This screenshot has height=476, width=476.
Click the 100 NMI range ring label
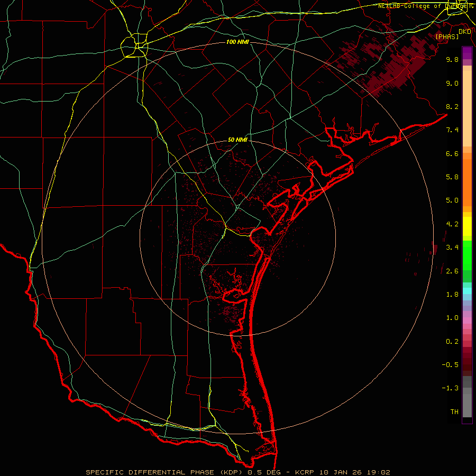point(237,42)
